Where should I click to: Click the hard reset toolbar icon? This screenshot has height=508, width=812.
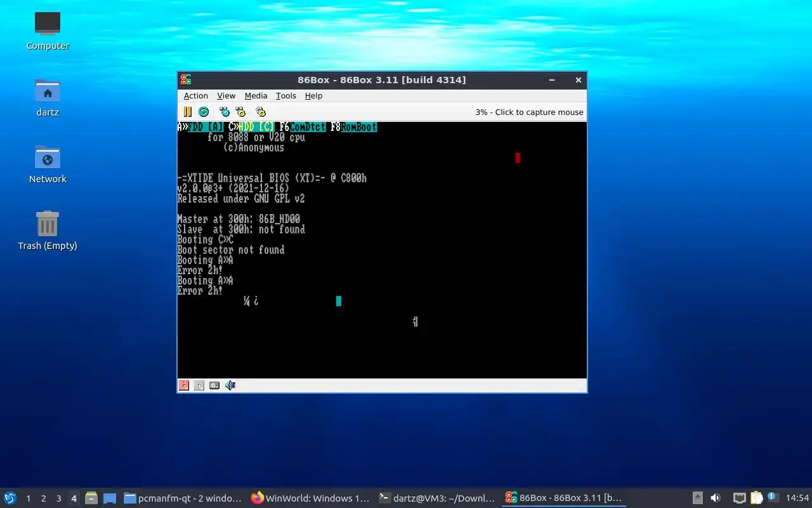(204, 112)
